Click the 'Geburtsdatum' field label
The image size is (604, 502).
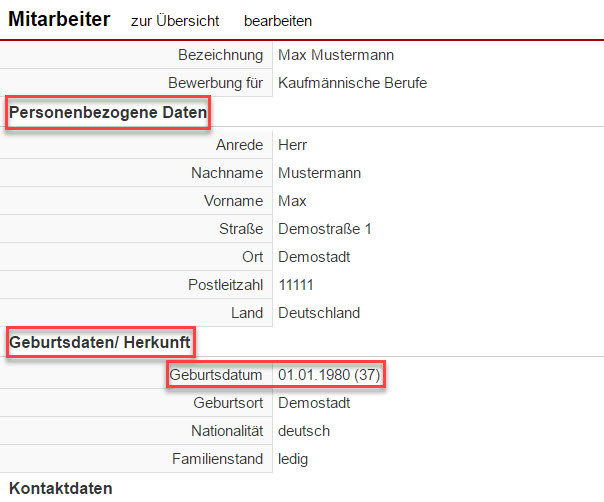[x=217, y=375]
